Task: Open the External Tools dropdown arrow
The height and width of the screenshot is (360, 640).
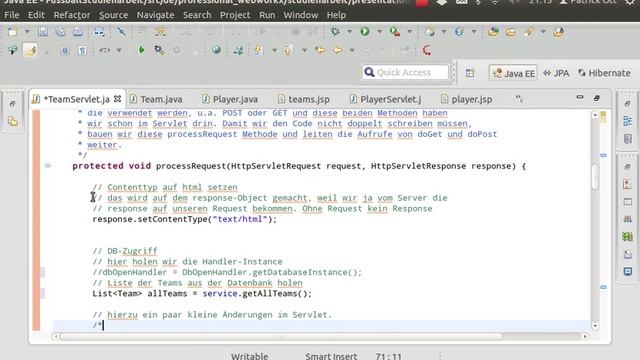Action: point(409,32)
